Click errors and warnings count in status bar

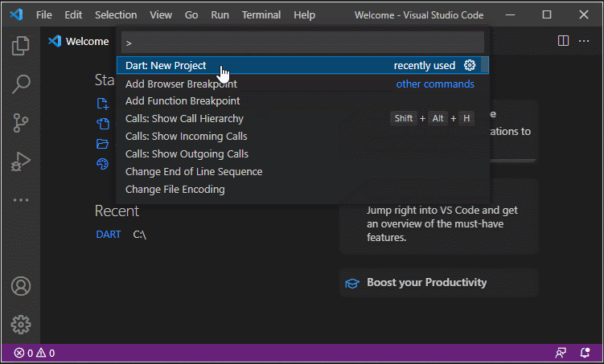pos(34,353)
